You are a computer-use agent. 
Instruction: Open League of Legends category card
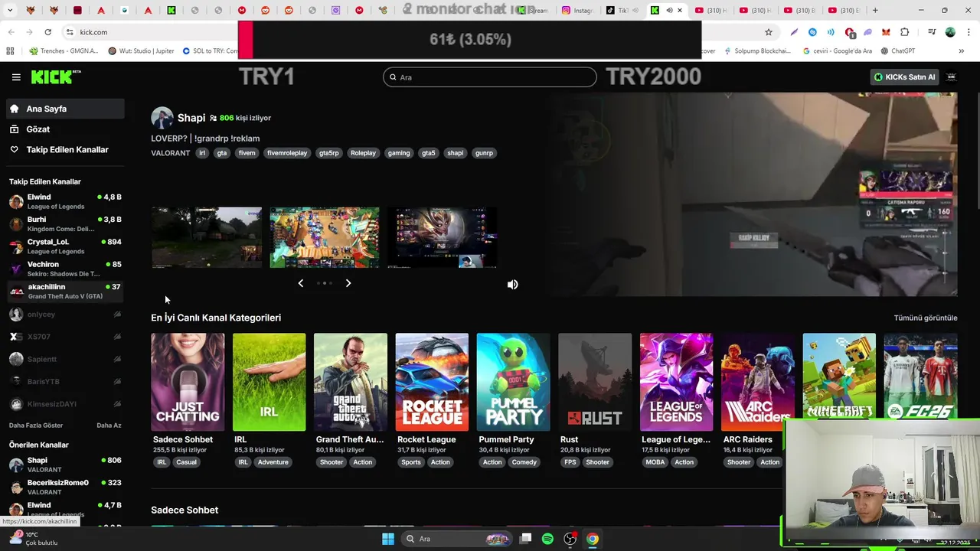click(x=676, y=382)
